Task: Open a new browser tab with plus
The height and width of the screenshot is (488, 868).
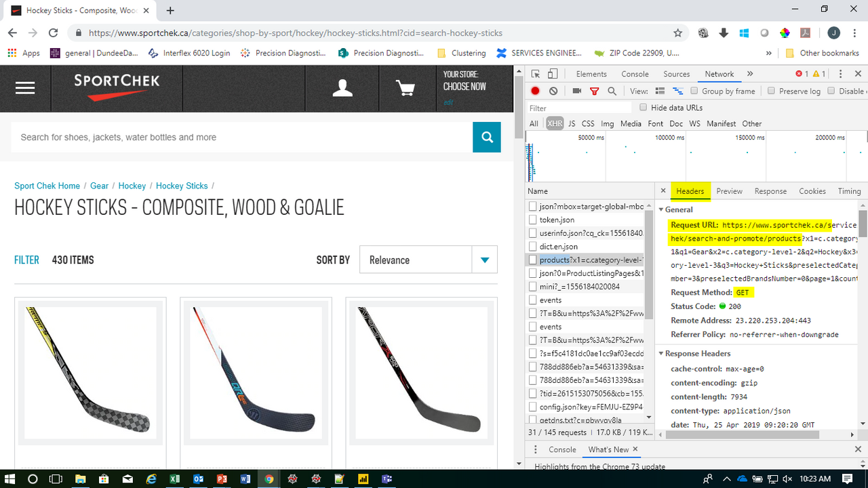Action: pyautogui.click(x=170, y=10)
